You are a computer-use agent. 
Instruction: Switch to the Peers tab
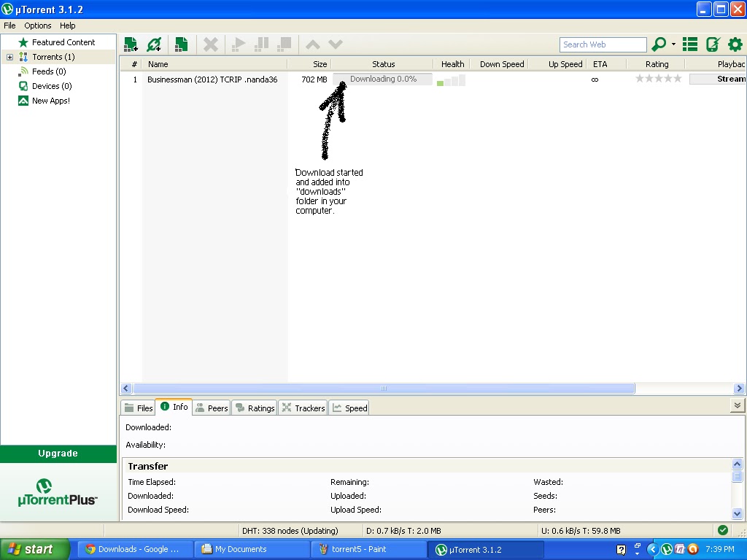(212, 408)
